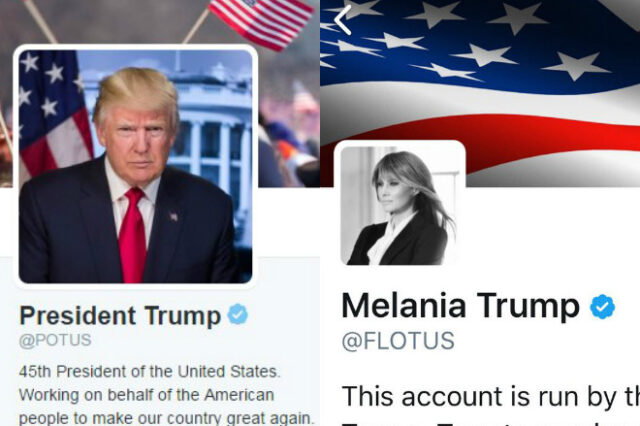The width and height of the screenshot is (640, 426).
Task: Click the @POTUS handle
Action: pyautogui.click(x=55, y=340)
